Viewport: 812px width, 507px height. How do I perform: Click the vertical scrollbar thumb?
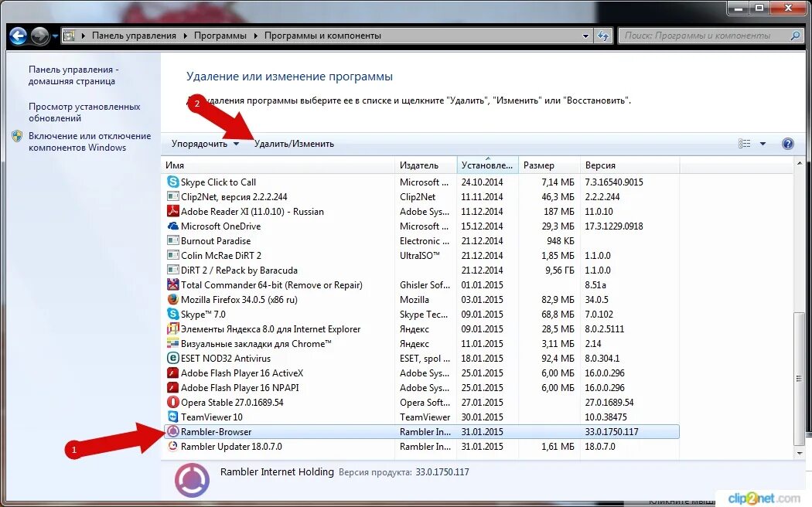[x=800, y=379]
